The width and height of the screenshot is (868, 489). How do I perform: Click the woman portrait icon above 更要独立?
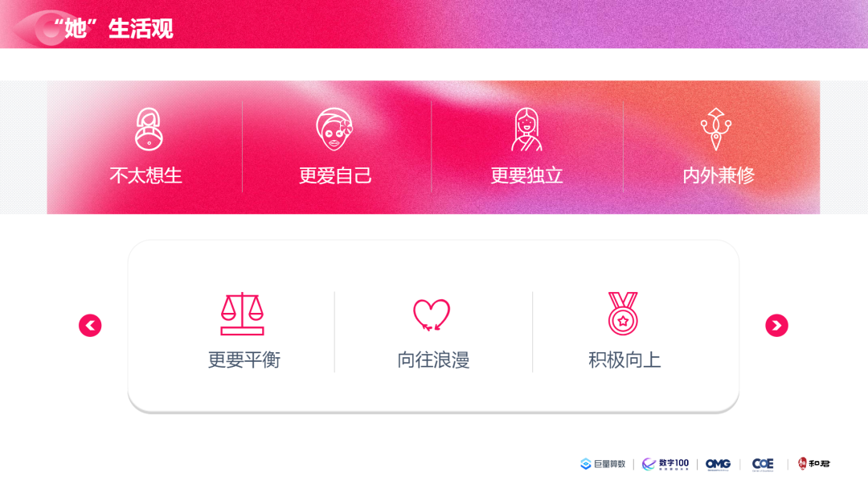(526, 129)
